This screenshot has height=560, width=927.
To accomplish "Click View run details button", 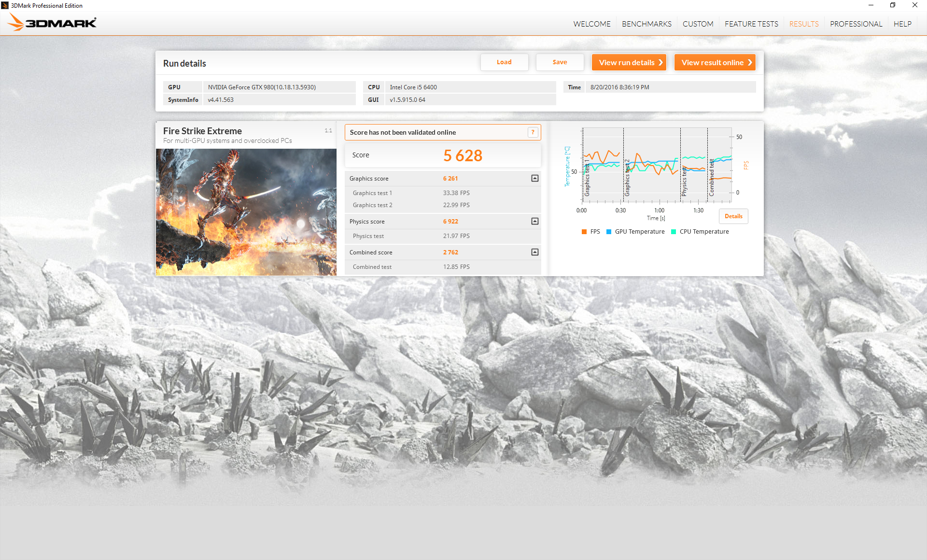I will tap(629, 62).
